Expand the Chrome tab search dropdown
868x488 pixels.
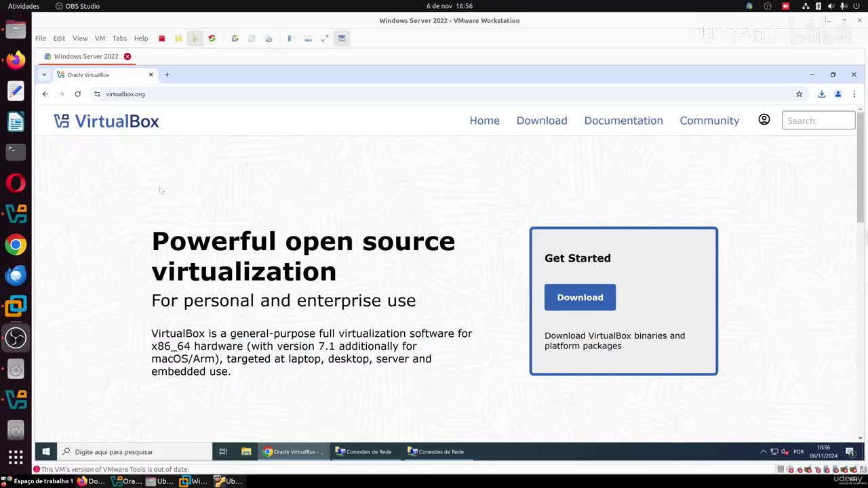(x=44, y=75)
